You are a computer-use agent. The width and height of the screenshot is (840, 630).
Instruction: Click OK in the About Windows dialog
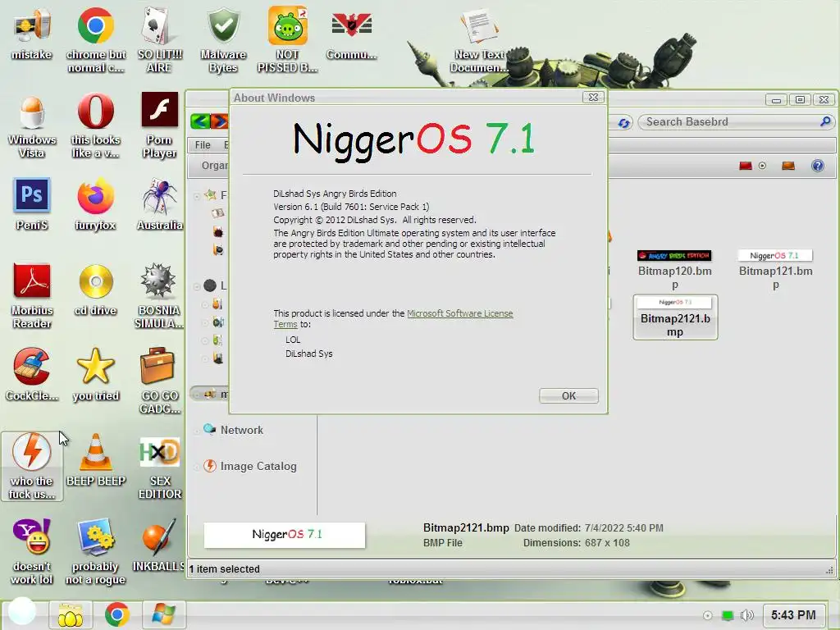pos(568,395)
